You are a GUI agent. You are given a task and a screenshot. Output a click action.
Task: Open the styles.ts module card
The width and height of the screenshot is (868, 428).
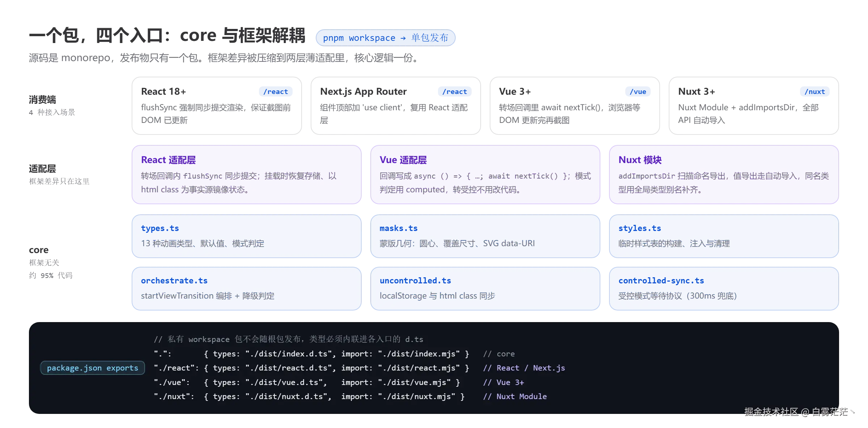(x=724, y=236)
